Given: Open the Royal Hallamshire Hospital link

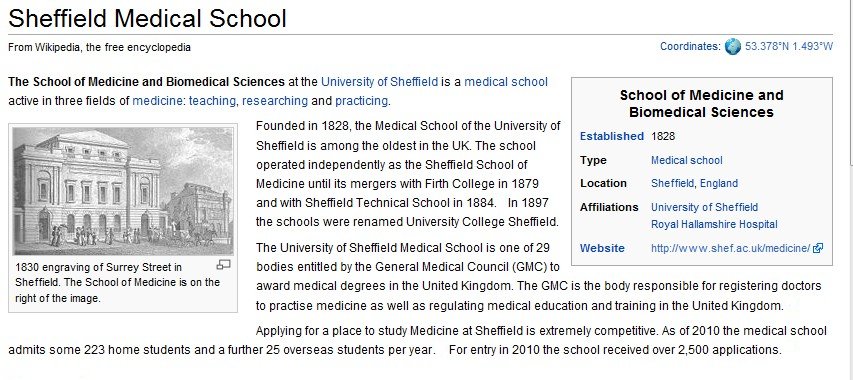Looking at the screenshot, I should coord(714,225).
